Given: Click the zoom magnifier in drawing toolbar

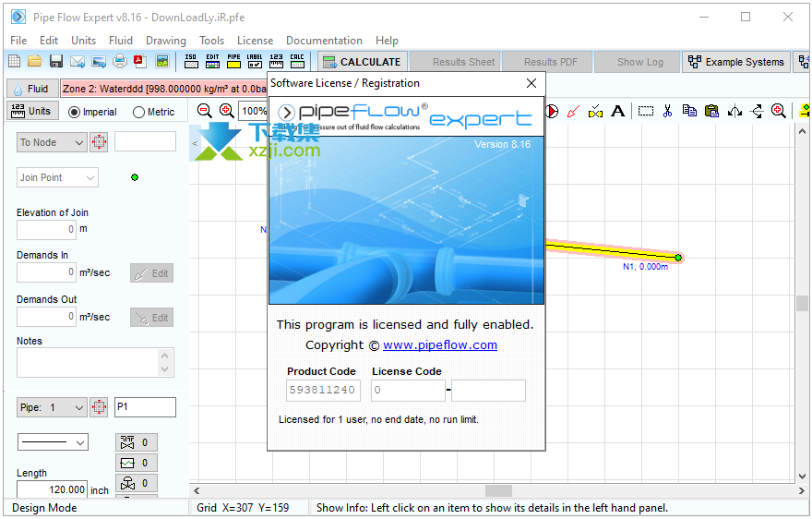Looking at the screenshot, I should pyautogui.click(x=779, y=111).
